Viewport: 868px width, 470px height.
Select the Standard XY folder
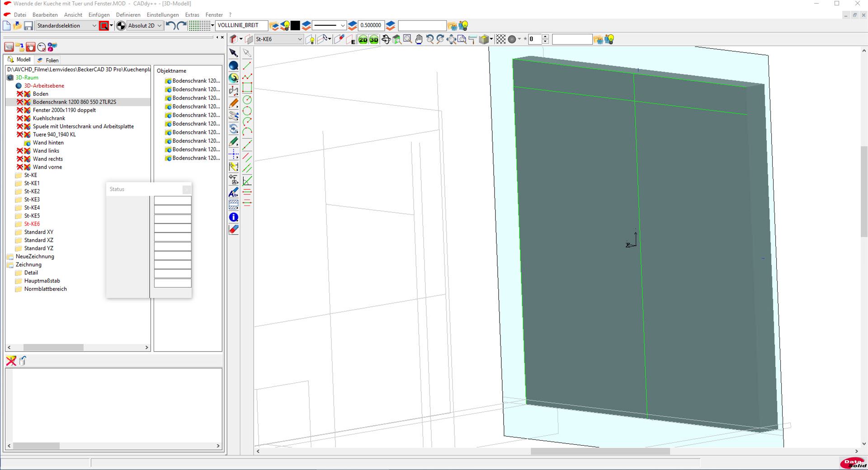coord(38,232)
